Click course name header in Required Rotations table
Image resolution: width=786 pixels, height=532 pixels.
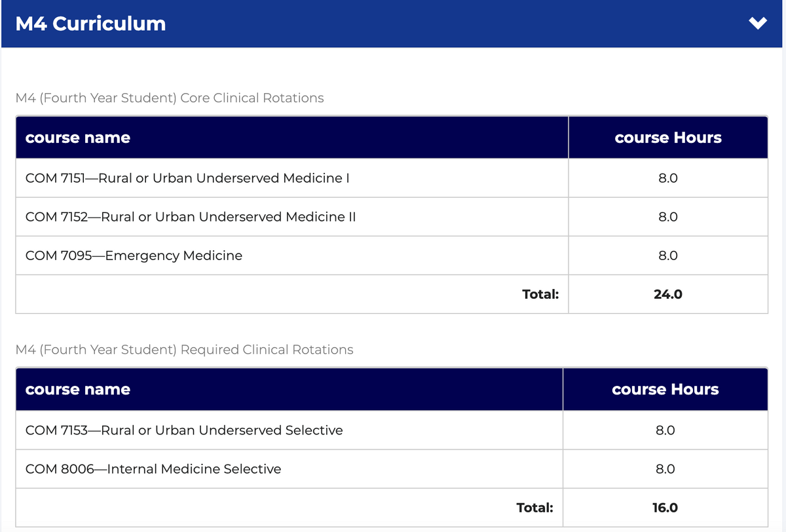(77, 389)
